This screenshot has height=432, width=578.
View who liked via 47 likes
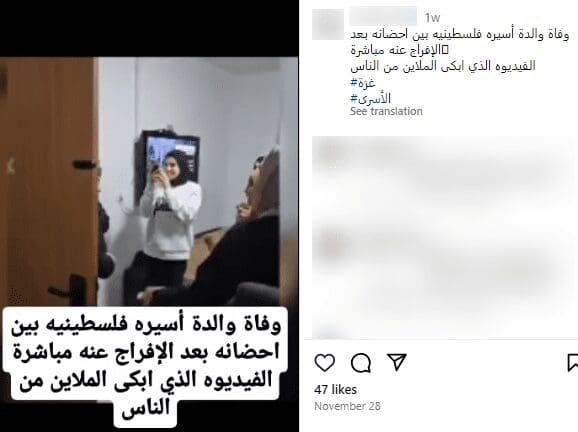click(335, 390)
